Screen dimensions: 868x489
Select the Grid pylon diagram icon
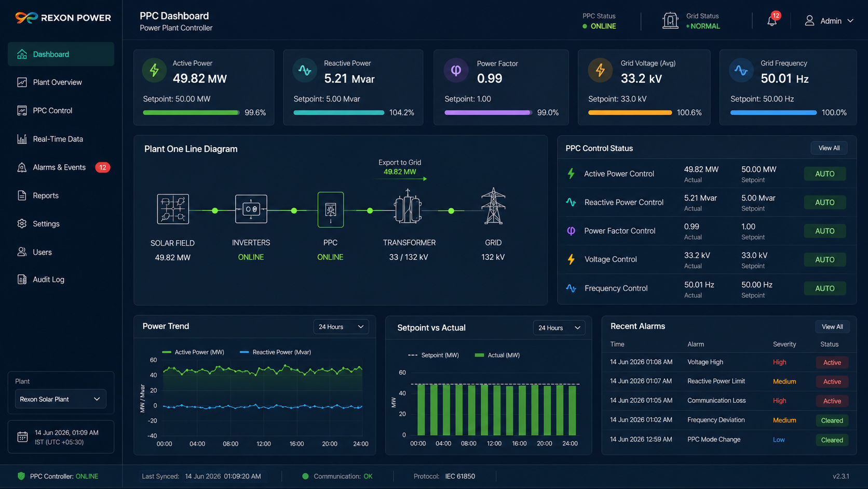coord(493,206)
